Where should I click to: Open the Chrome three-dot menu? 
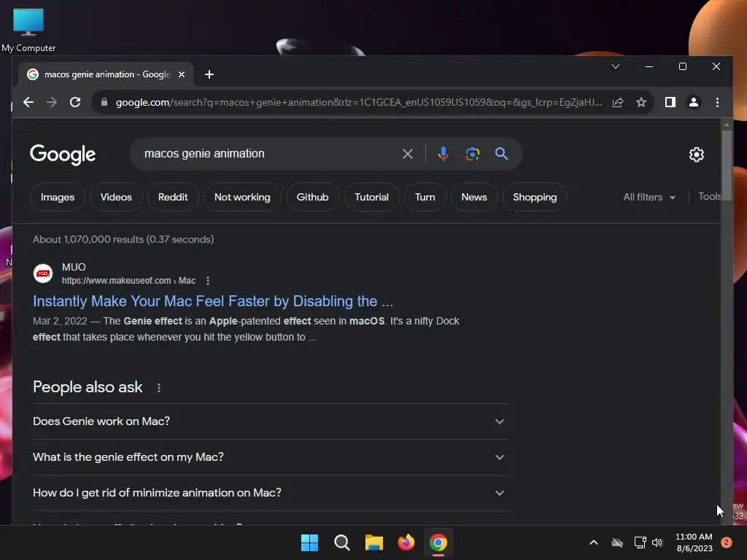[x=717, y=102]
